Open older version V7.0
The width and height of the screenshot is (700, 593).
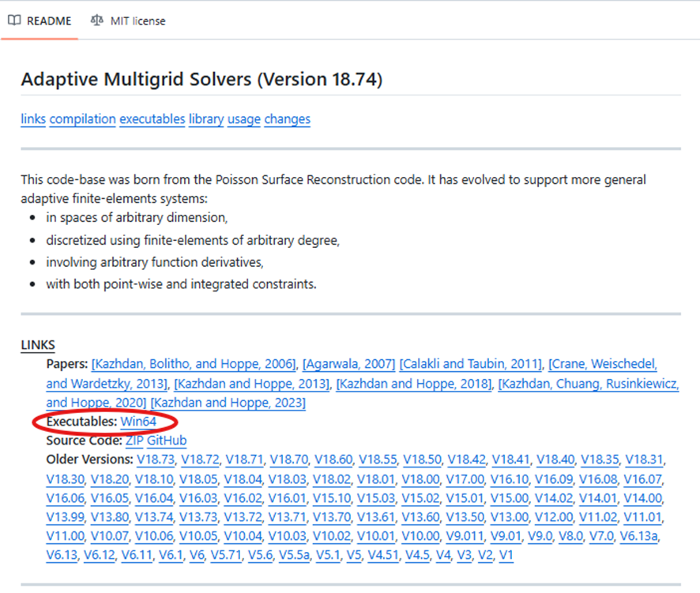click(601, 536)
